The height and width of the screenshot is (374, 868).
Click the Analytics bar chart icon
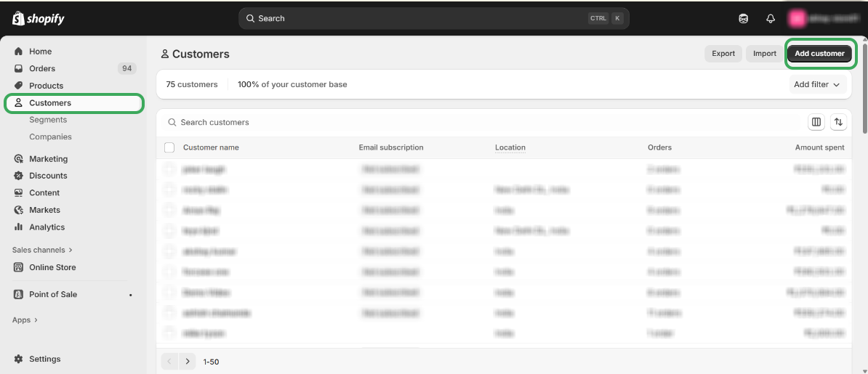point(19,227)
